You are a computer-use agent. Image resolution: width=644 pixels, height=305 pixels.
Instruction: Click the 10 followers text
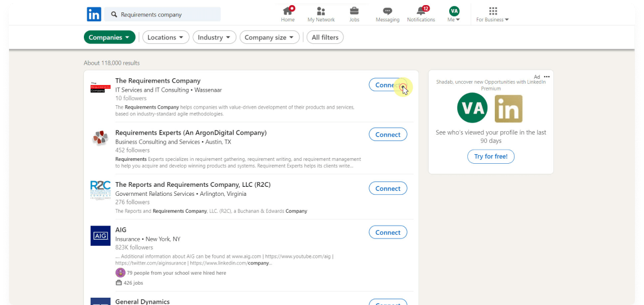[x=131, y=98]
